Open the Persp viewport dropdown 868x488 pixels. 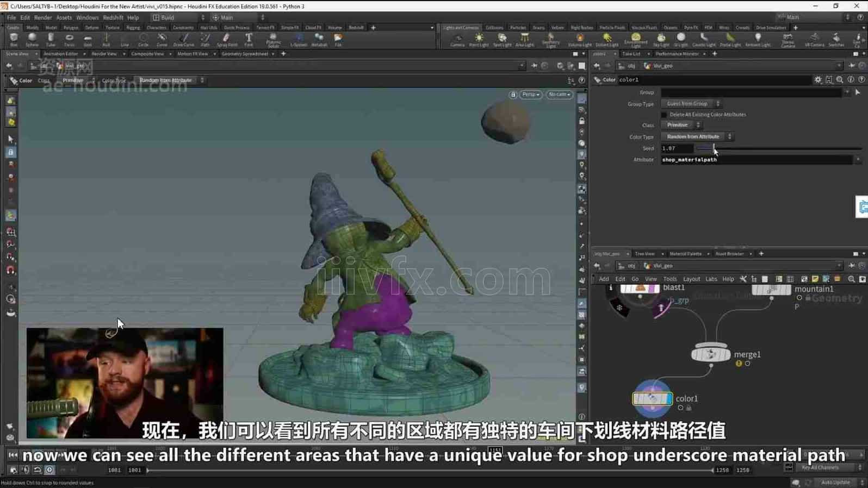coord(531,95)
